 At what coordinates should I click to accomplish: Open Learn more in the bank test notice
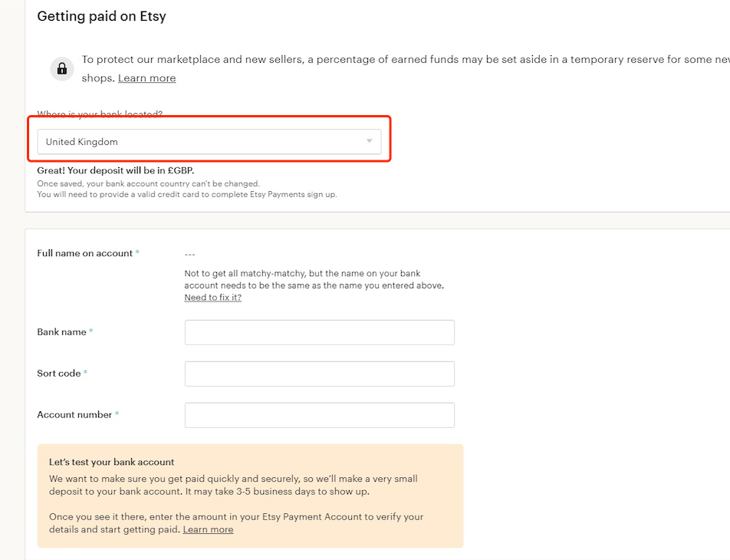[x=208, y=529]
